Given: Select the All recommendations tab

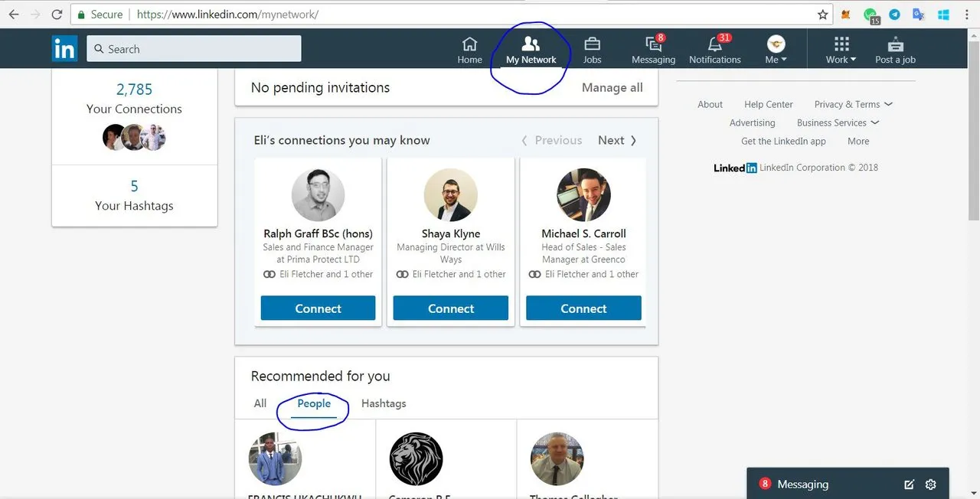Looking at the screenshot, I should [x=260, y=403].
